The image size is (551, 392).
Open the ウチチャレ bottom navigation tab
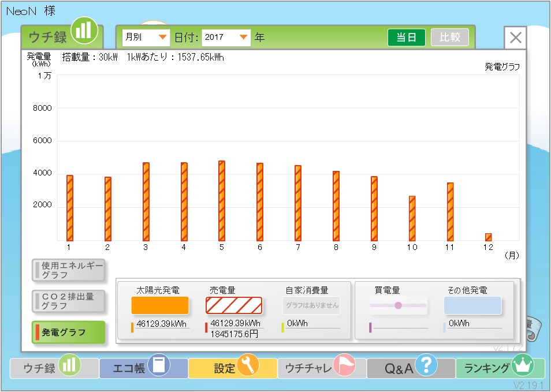[x=322, y=368]
